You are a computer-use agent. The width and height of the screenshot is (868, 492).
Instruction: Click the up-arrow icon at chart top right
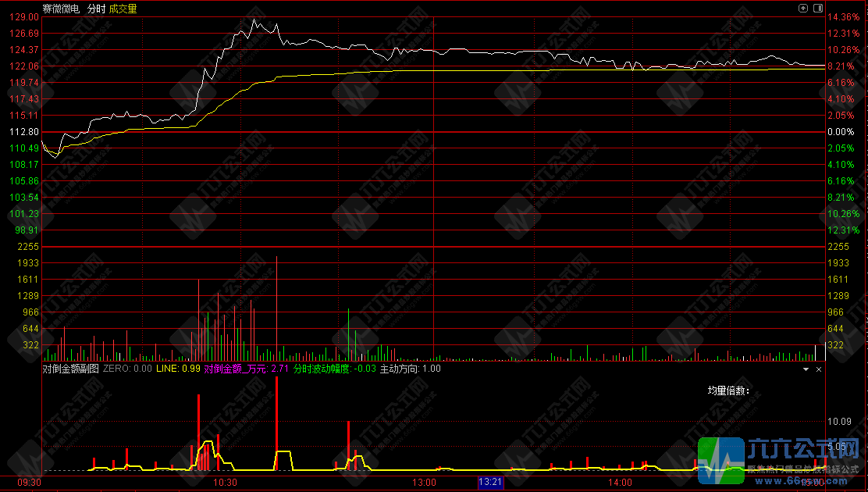(x=803, y=8)
